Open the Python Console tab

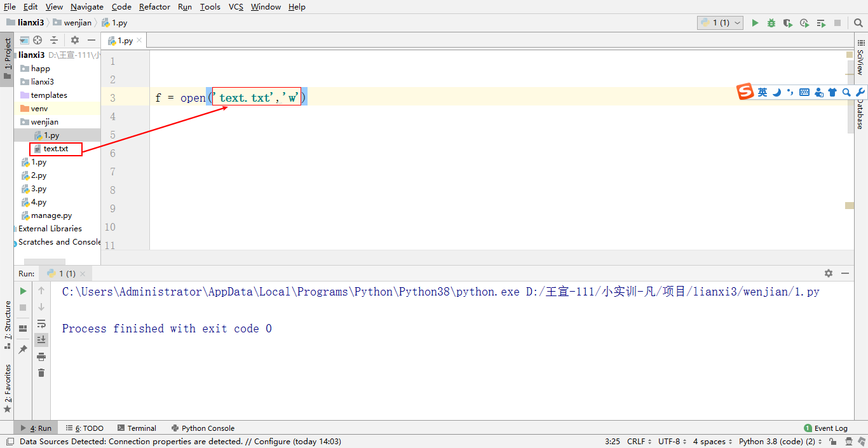pos(202,428)
